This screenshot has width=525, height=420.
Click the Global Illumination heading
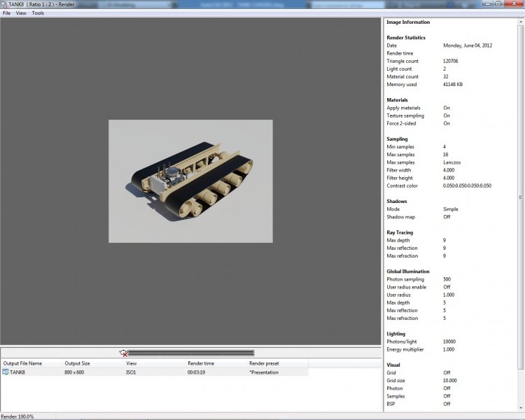408,272
